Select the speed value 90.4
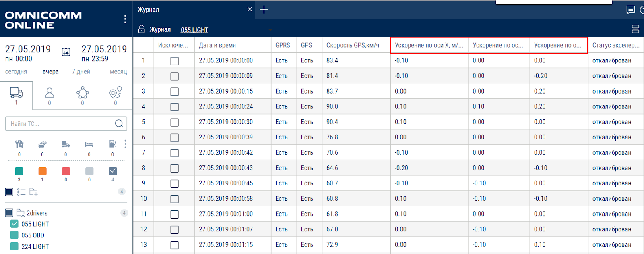644x254 pixels. (332, 122)
